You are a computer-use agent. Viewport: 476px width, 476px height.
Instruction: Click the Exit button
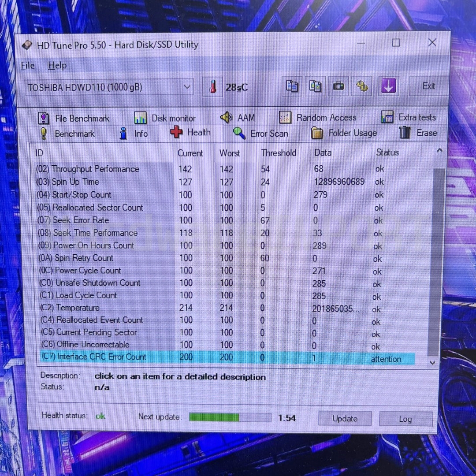click(x=428, y=86)
